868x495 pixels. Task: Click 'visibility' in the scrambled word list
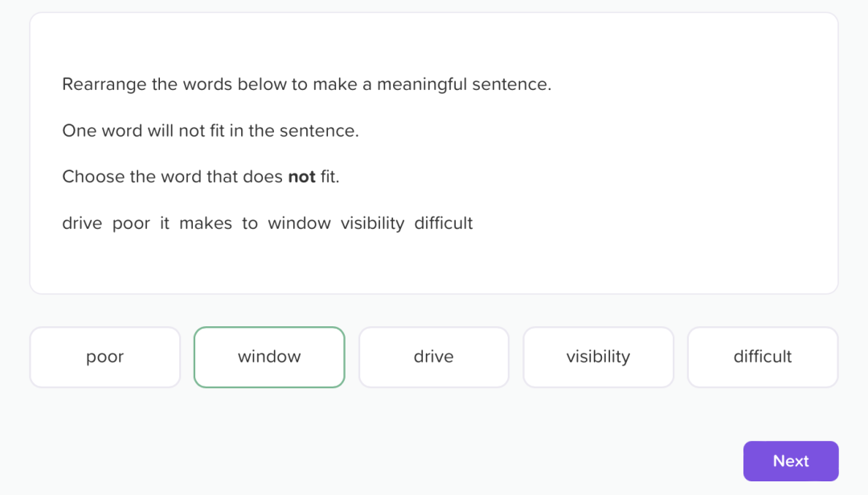pos(373,223)
